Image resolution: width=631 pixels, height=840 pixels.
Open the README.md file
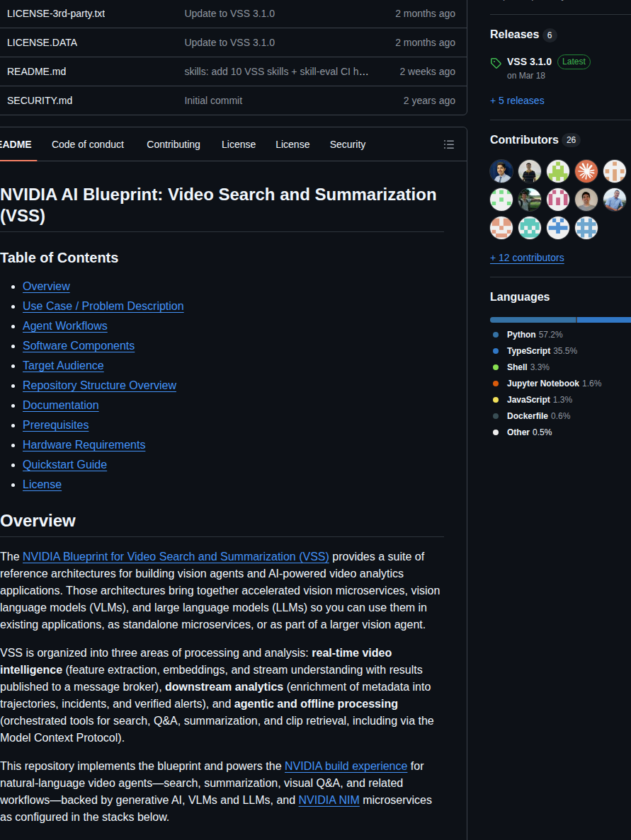36,71
